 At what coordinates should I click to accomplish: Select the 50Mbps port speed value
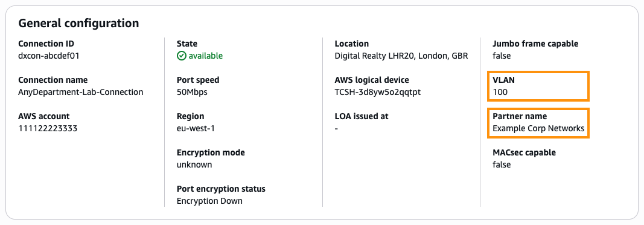click(x=192, y=92)
